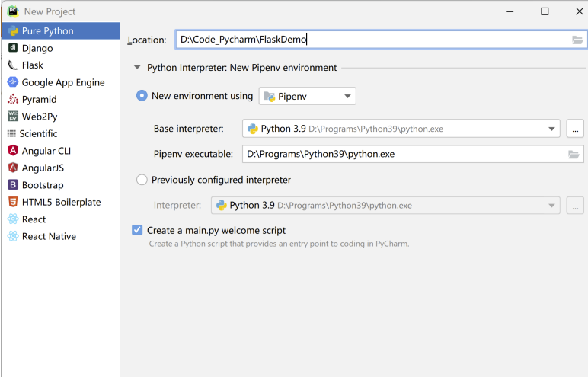Image resolution: width=588 pixels, height=377 pixels.
Task: Select the Pyramid framework icon
Action: click(x=13, y=100)
